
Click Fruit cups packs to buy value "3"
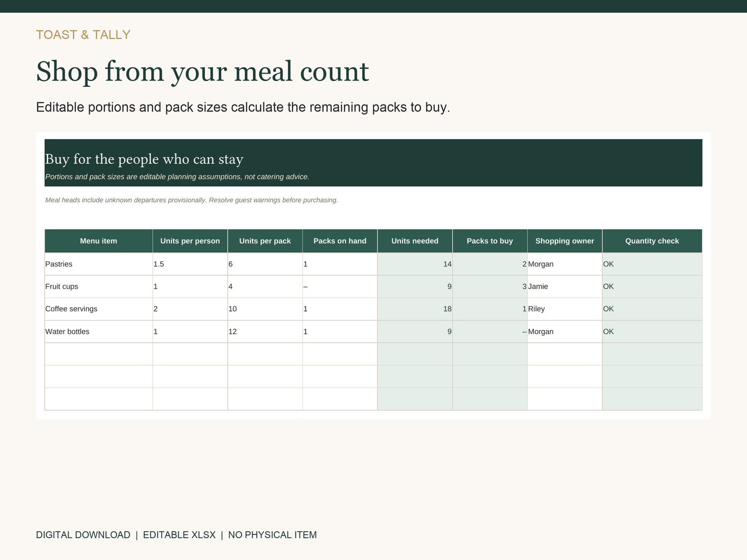pyautogui.click(x=490, y=286)
